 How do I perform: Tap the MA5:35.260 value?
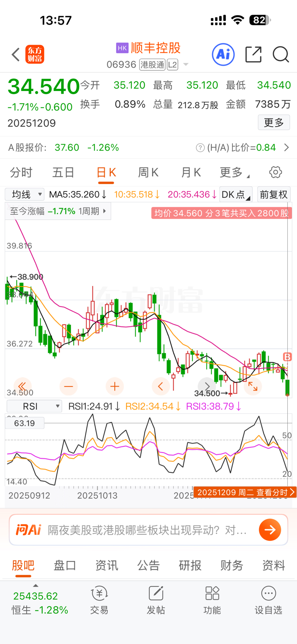pyautogui.click(x=77, y=194)
